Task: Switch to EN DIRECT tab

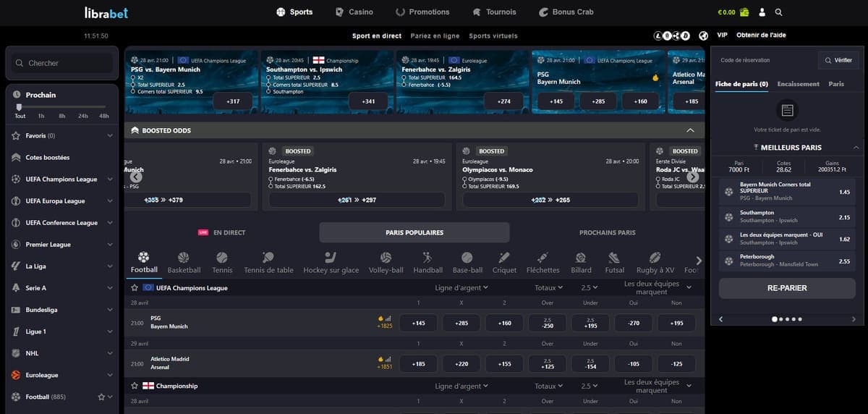Action: click(x=222, y=232)
